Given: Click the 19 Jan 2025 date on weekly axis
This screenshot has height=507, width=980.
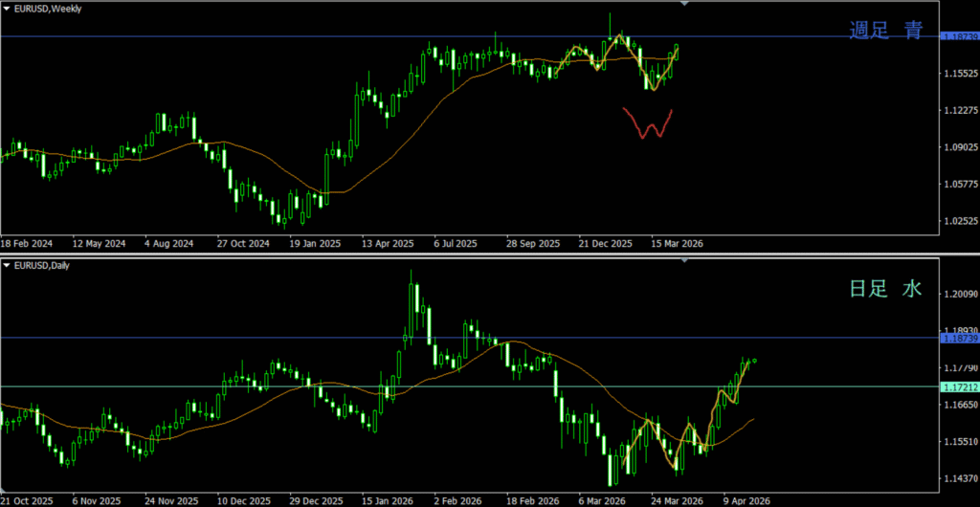Looking at the screenshot, I should (314, 243).
